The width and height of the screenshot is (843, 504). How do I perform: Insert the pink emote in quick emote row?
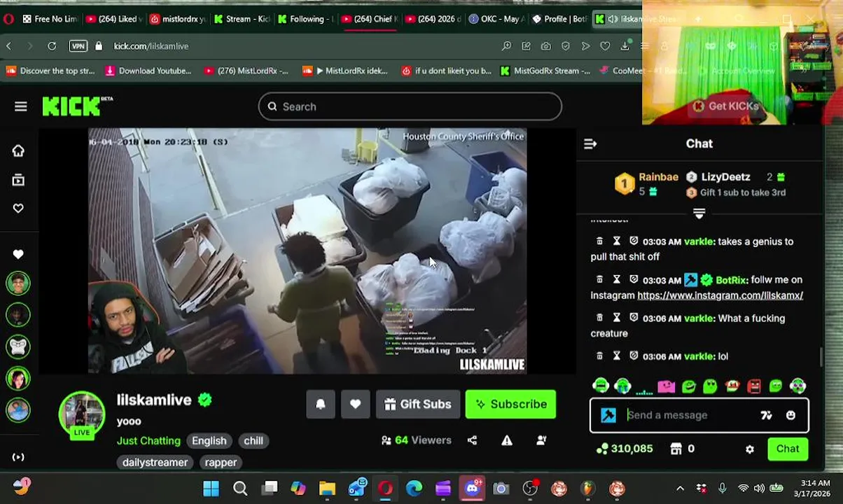click(667, 386)
